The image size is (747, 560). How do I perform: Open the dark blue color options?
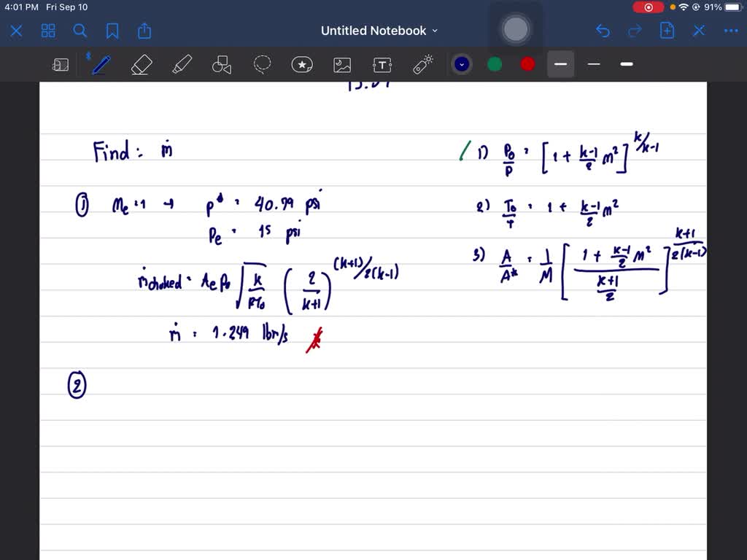click(x=462, y=65)
